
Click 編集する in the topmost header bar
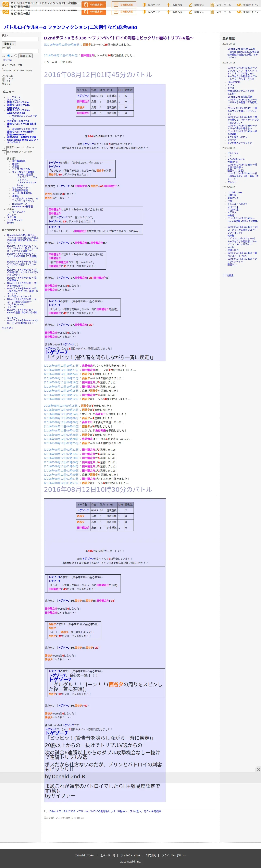pos(196,5)
